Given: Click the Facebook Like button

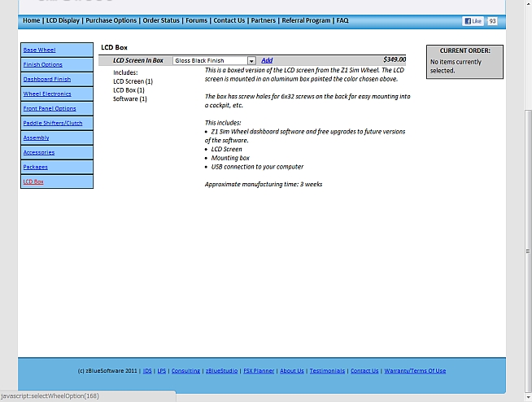Looking at the screenshot, I should 473,21.
